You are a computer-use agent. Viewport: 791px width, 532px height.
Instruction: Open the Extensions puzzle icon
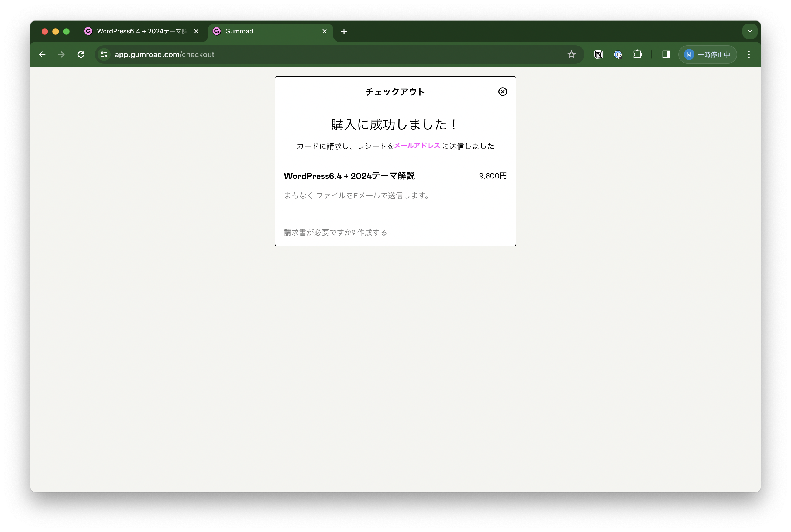[637, 54]
